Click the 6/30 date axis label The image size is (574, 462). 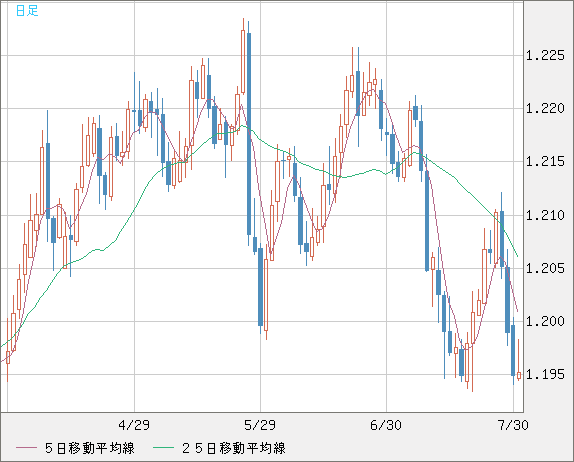386,425
